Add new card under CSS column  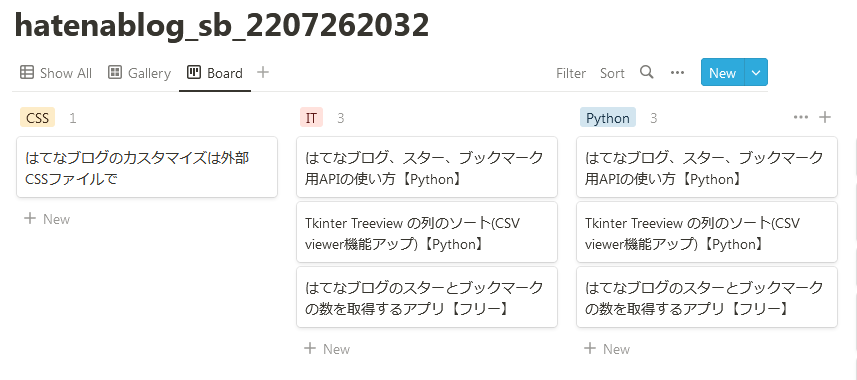click(47, 219)
